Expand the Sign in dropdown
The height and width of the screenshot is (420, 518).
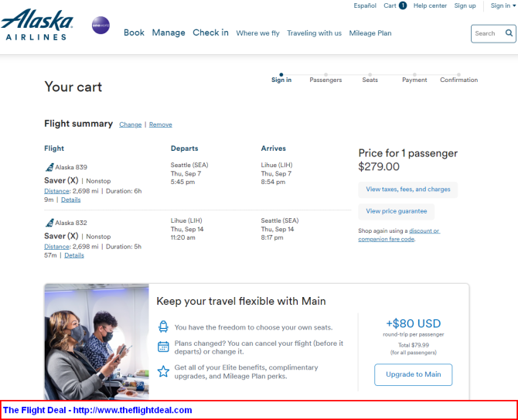pos(503,5)
